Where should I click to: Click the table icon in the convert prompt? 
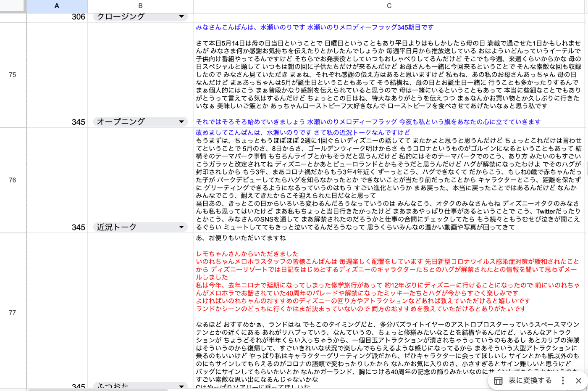pyautogui.click(x=499, y=380)
